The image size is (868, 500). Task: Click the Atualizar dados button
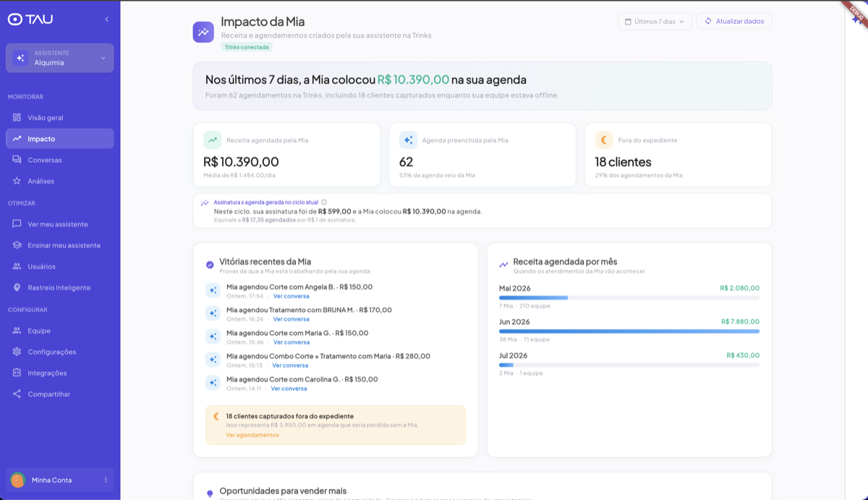coord(734,22)
